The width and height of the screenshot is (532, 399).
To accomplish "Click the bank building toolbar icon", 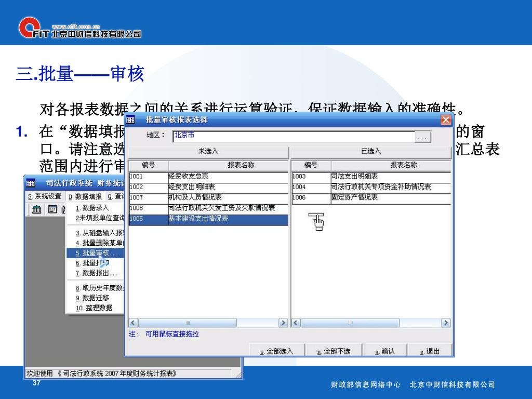I will [x=37, y=209].
